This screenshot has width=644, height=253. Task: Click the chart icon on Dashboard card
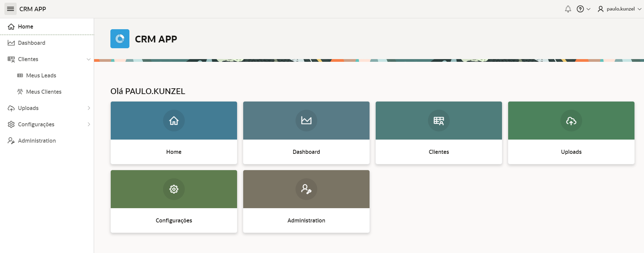(306, 121)
